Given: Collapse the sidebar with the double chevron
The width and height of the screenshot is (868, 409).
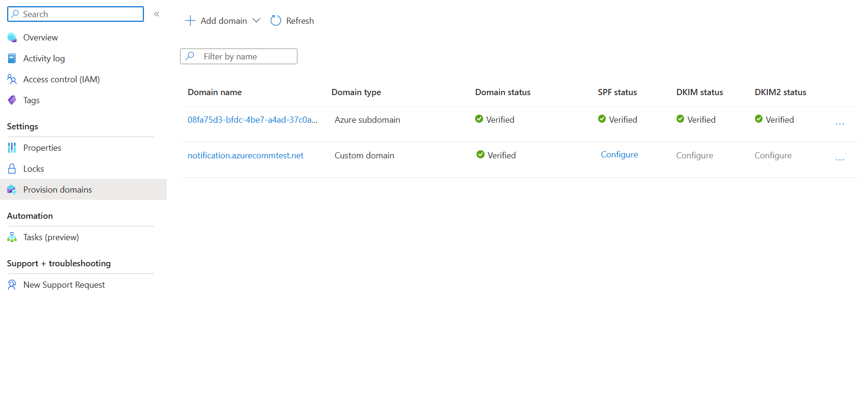Looking at the screenshot, I should [156, 14].
